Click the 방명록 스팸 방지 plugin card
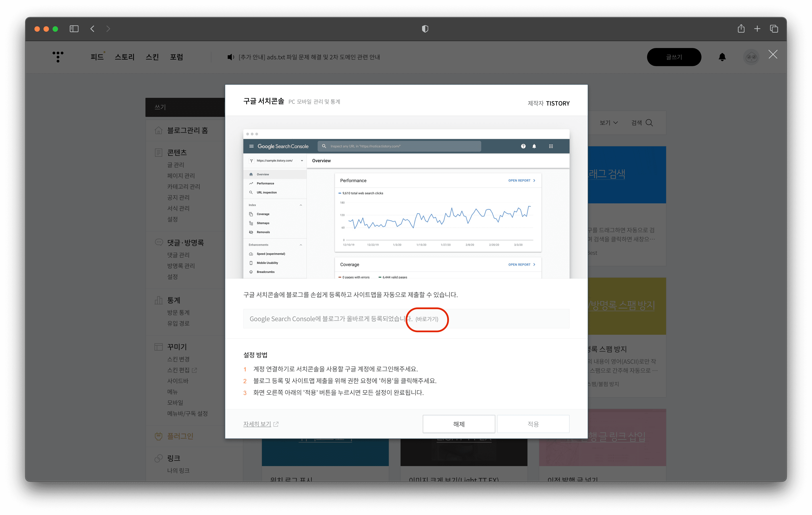 [626, 337]
